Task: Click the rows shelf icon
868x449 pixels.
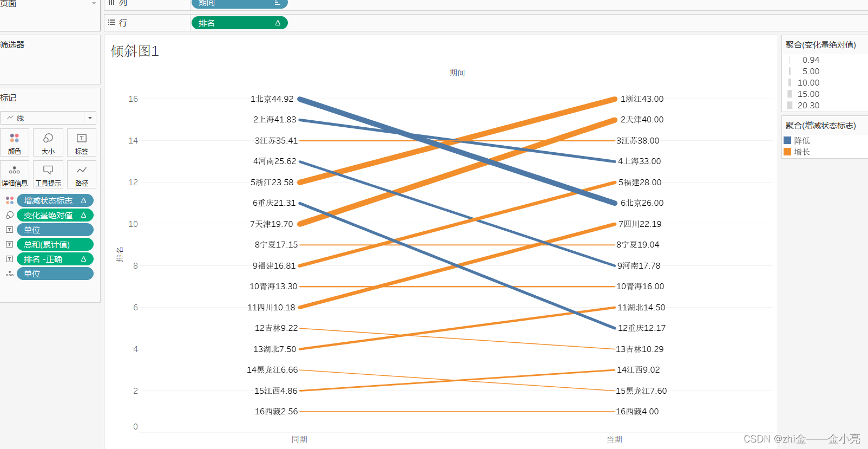Action: point(111,22)
